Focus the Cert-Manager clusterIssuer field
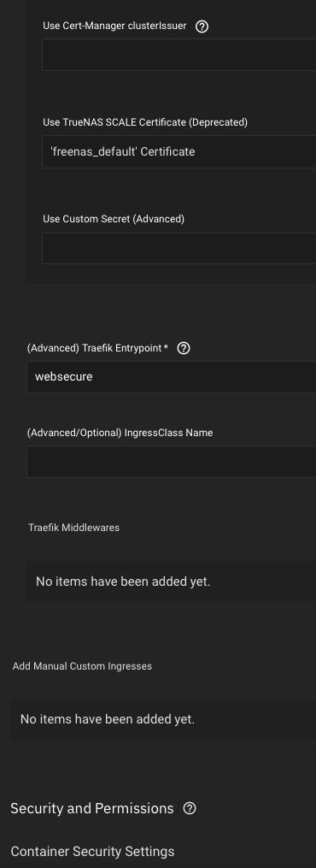Viewport: 316px width, 868px height. pyautogui.click(x=179, y=55)
